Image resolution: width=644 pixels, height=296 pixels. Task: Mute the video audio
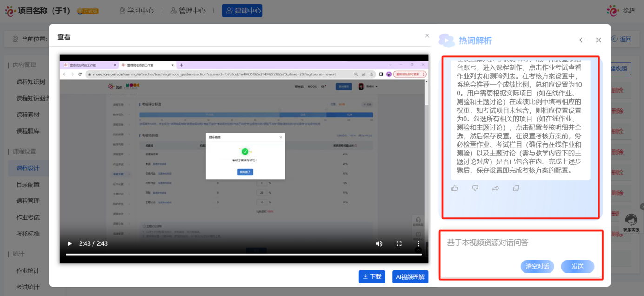(x=378, y=243)
